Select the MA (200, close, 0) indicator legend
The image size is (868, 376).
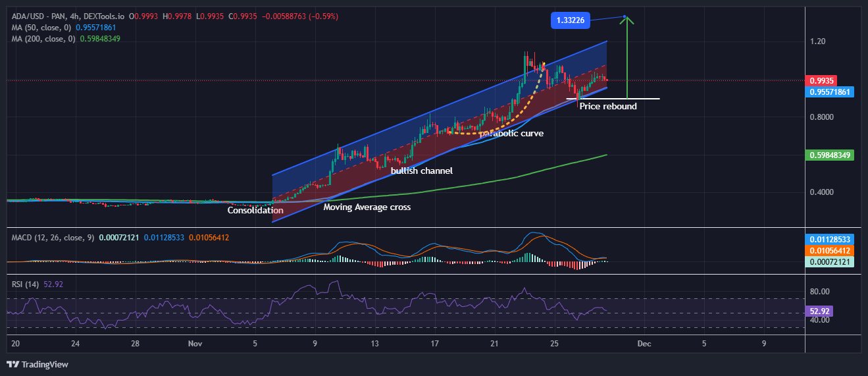tap(44, 39)
